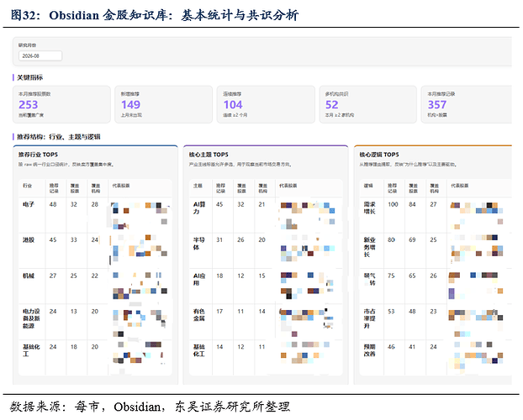This screenshot has height=420, width=523.
Task: Select the 港股 industry row label
Action: [x=29, y=239]
